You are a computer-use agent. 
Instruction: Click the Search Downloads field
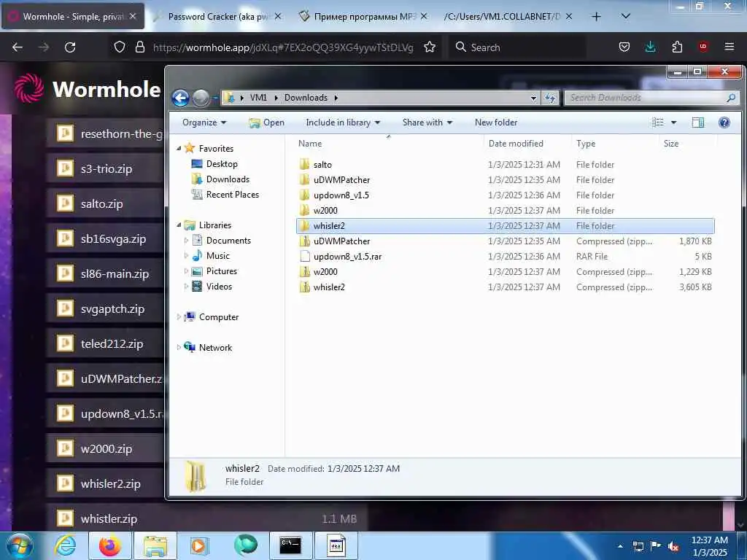coord(651,98)
